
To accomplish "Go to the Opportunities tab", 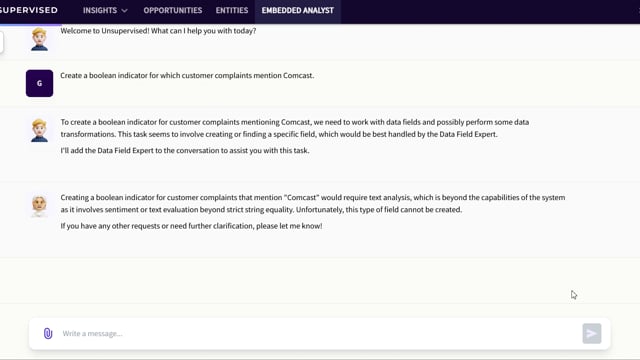I will pos(173,11).
